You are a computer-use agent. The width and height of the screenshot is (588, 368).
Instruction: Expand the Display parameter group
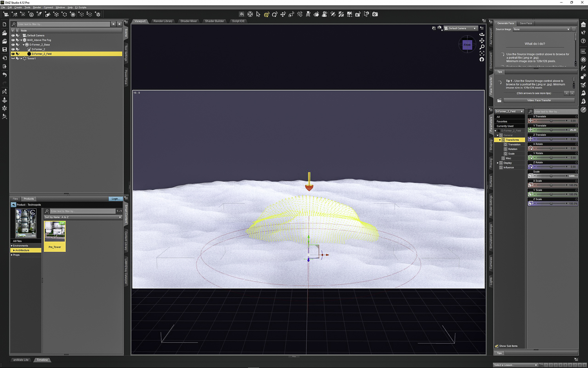(x=498, y=163)
